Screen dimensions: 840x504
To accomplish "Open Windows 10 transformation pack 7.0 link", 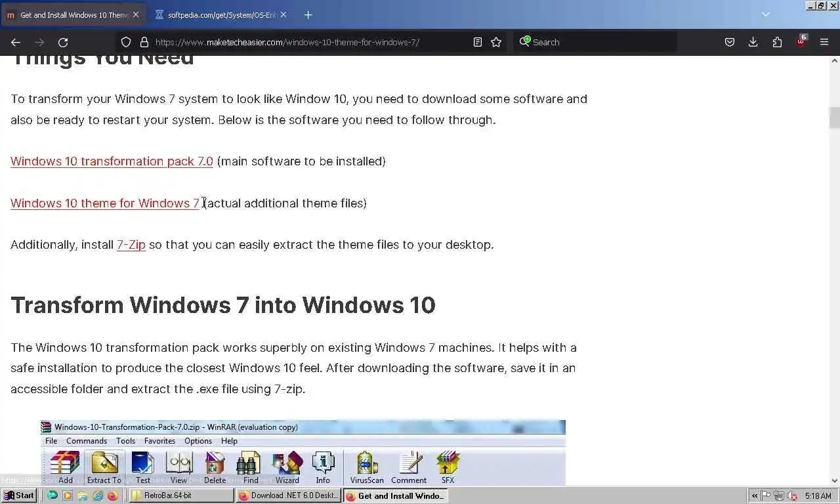I will (x=112, y=161).
